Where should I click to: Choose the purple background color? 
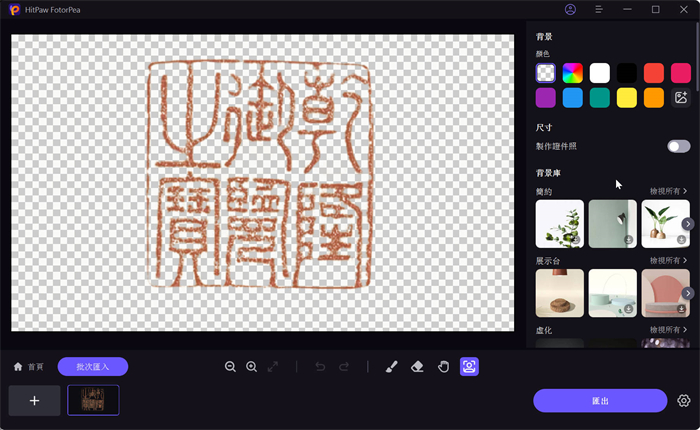click(546, 98)
